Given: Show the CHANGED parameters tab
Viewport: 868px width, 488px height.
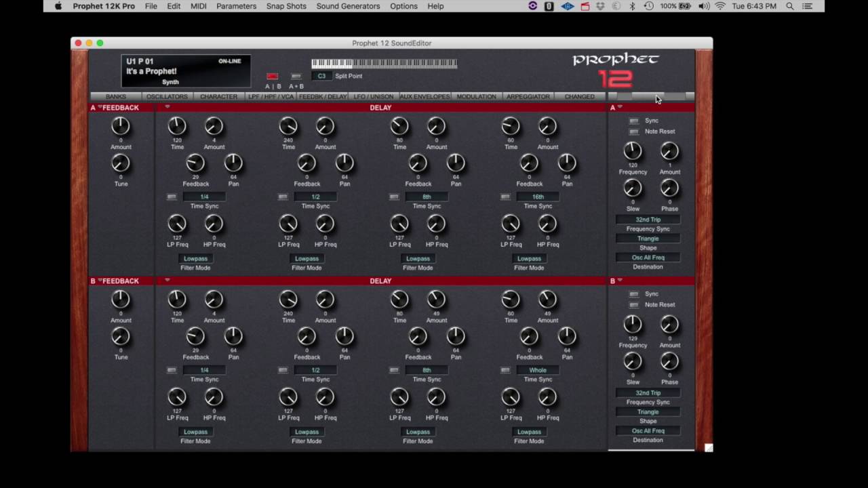Looking at the screenshot, I should (580, 97).
